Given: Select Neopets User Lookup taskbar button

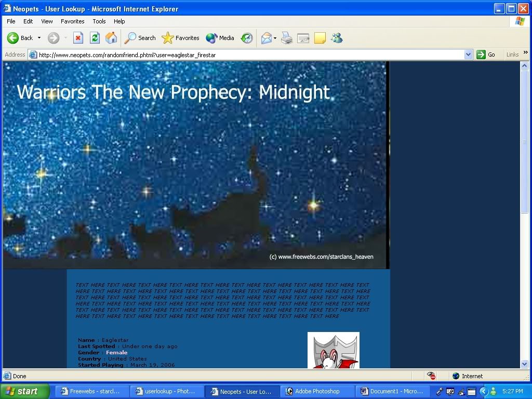Looking at the screenshot, I should [x=242, y=391].
